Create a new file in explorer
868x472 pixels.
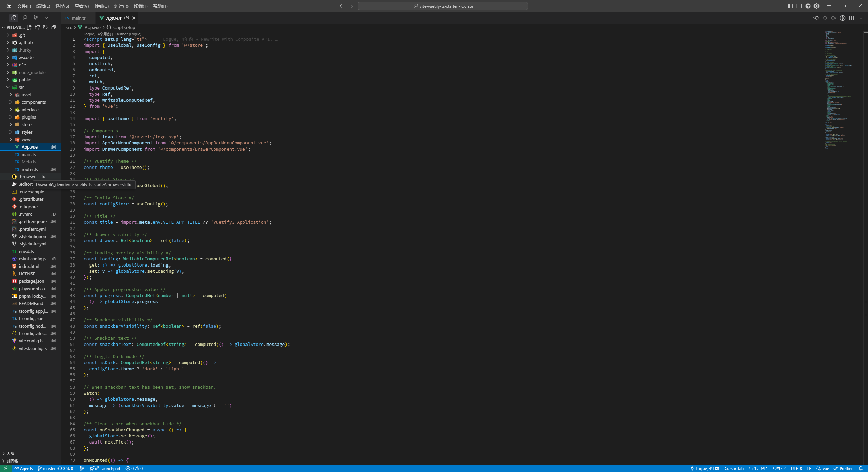point(29,27)
